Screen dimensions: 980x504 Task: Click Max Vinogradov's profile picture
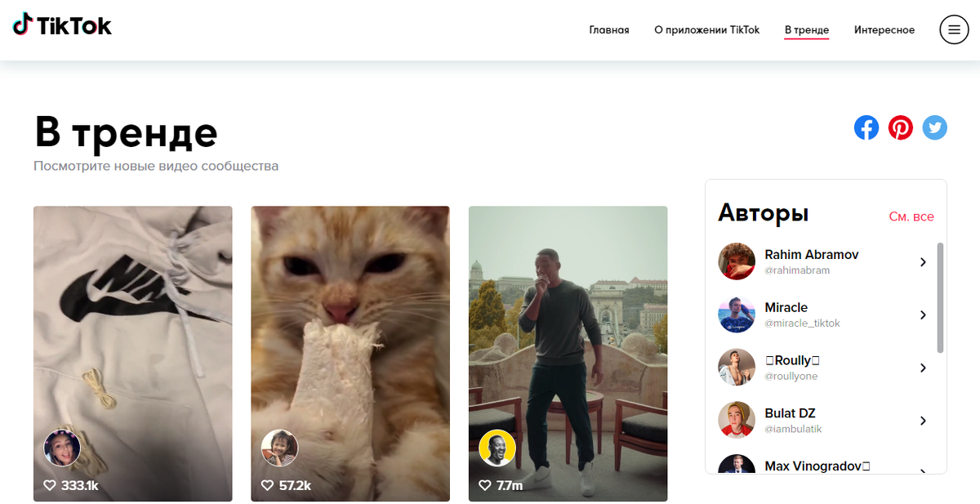coord(737,465)
